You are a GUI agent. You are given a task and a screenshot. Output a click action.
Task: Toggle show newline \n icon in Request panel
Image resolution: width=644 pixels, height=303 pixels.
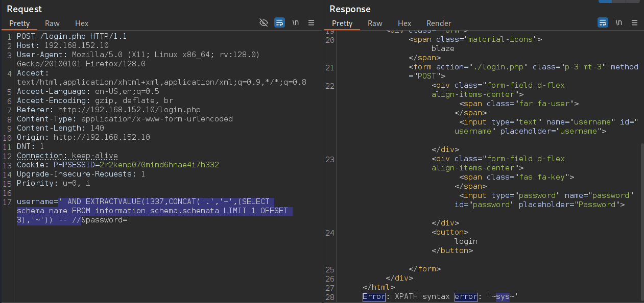click(x=295, y=23)
